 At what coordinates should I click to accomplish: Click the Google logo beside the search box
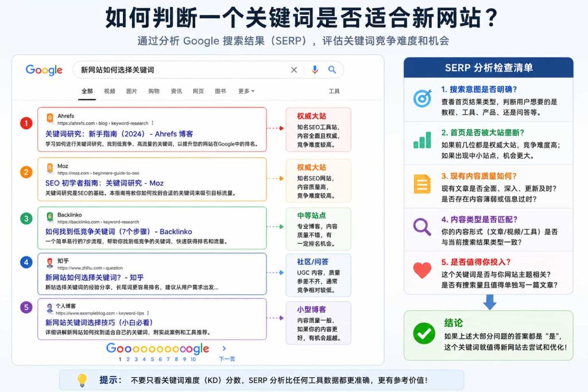pos(44,69)
